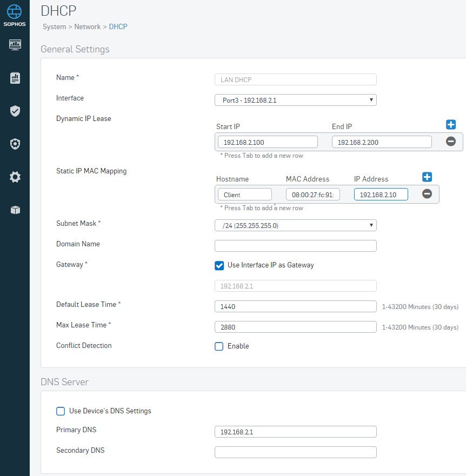This screenshot has width=466, height=476.
Task: Click the DHCP breadcrumb link
Action: pyautogui.click(x=118, y=26)
